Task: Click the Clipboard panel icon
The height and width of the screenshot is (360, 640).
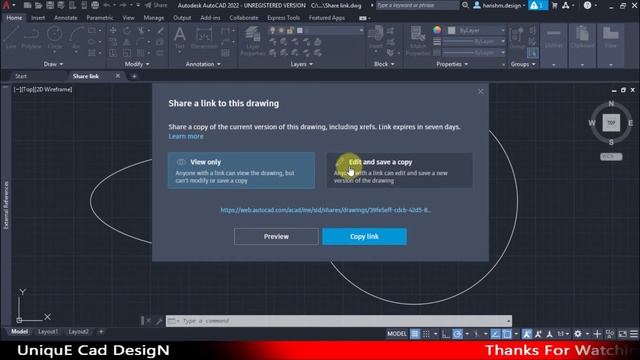Action: [582, 37]
